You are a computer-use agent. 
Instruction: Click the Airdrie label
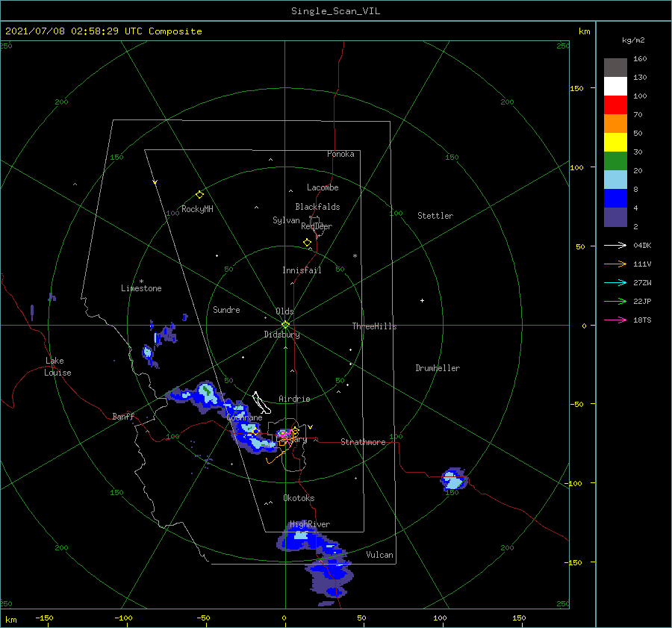tap(294, 399)
